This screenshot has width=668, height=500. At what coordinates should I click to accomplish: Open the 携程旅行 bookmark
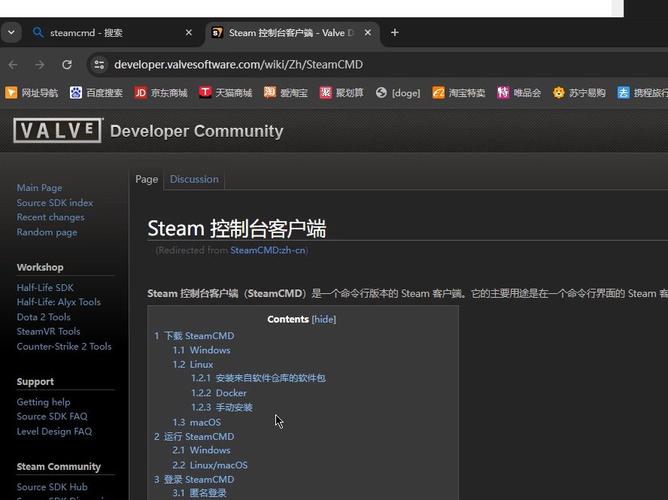coord(642,92)
